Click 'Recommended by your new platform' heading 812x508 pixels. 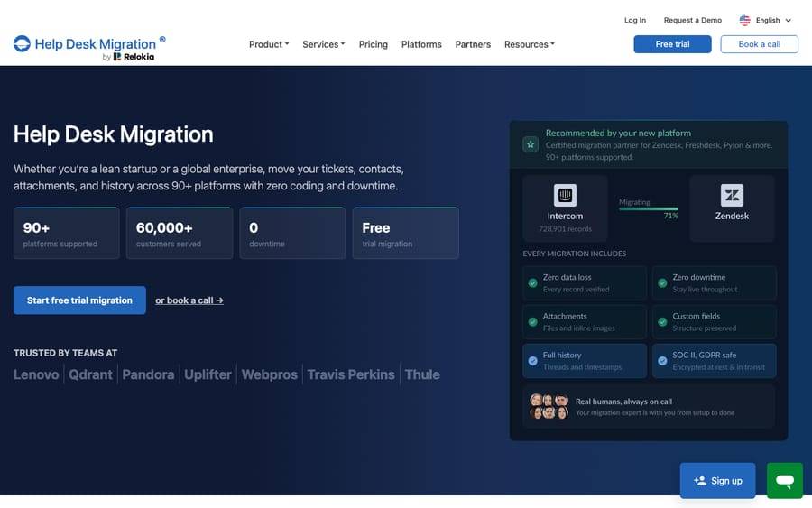click(x=618, y=133)
